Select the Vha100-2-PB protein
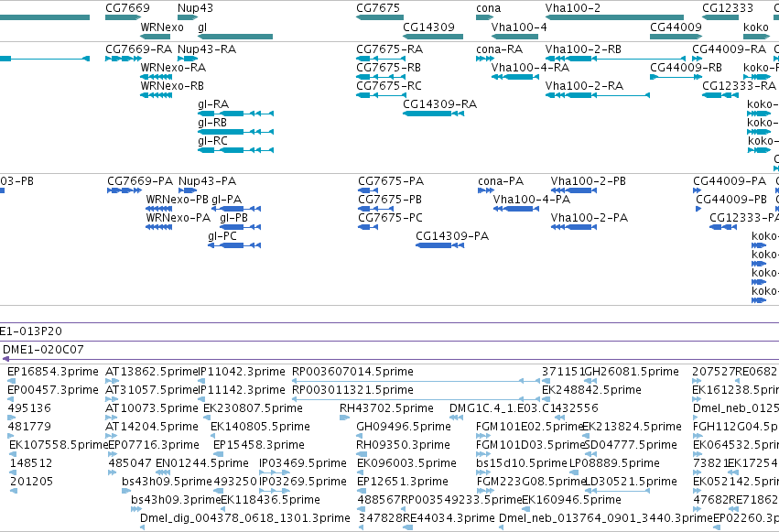 tap(574, 190)
